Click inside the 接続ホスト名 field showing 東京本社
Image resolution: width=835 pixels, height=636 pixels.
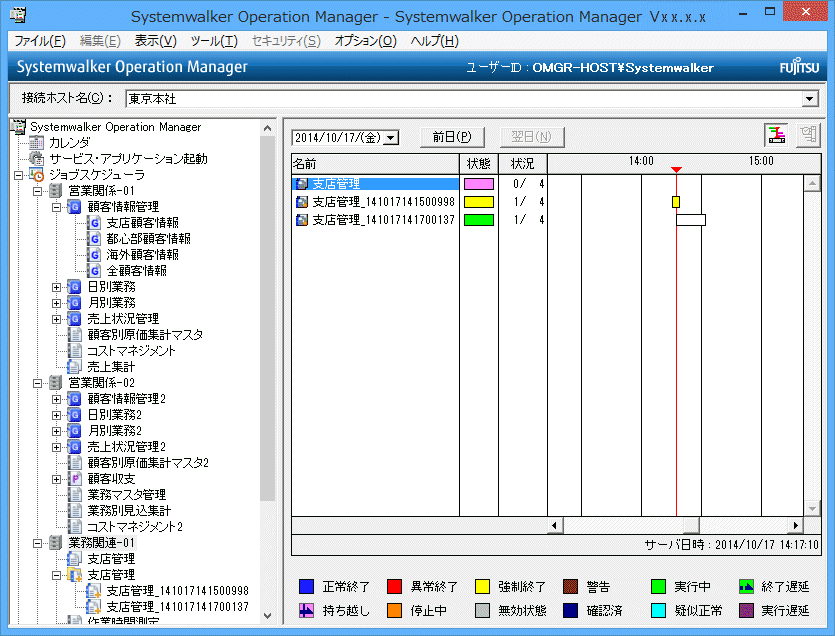[x=464, y=99]
